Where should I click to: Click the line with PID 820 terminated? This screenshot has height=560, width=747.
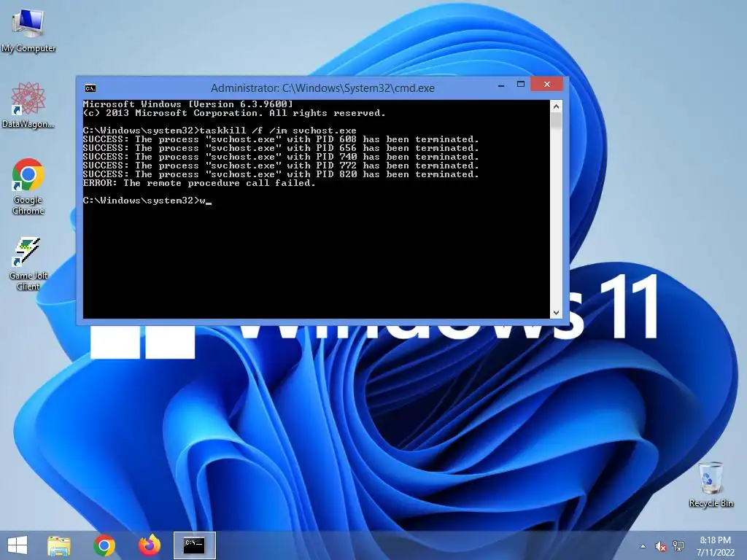click(x=281, y=174)
